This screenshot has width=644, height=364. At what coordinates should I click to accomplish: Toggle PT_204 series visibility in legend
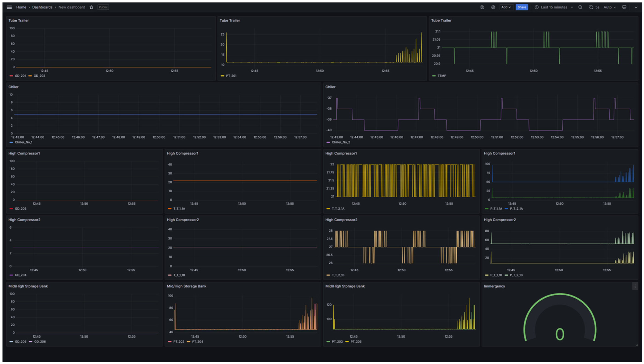click(197, 341)
